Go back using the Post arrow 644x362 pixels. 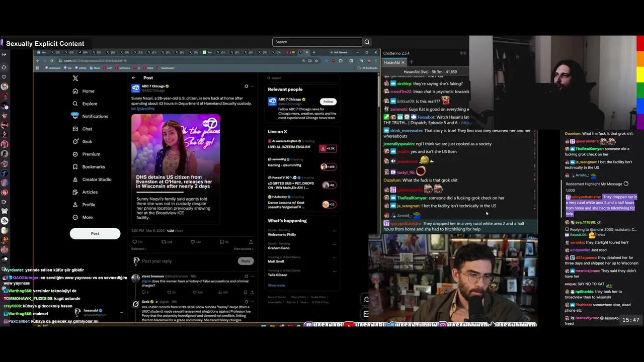pyautogui.click(x=134, y=78)
